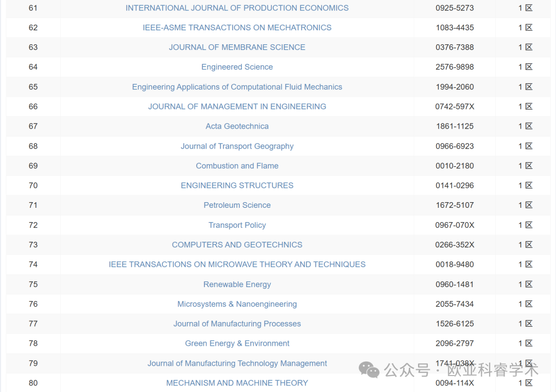Open Green Energy & Environment link
Image resolution: width=556 pixels, height=392 pixels.
point(237,344)
